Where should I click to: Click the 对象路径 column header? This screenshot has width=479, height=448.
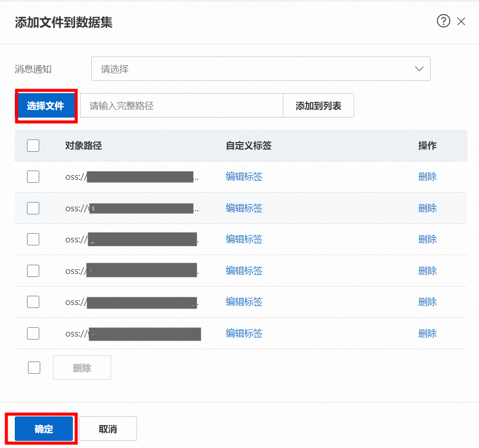pos(84,146)
